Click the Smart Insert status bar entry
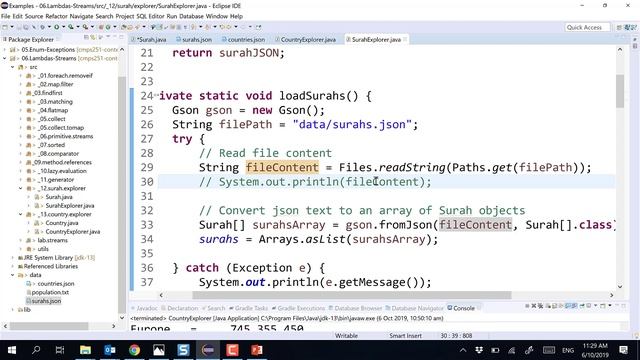Screen dimensions: 640x360 tap(405, 336)
